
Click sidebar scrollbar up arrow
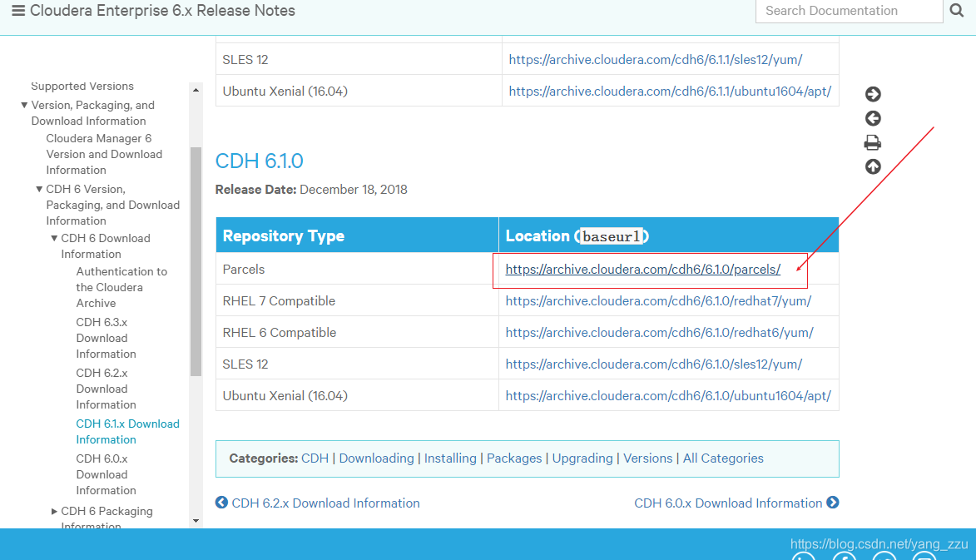pyautogui.click(x=196, y=90)
